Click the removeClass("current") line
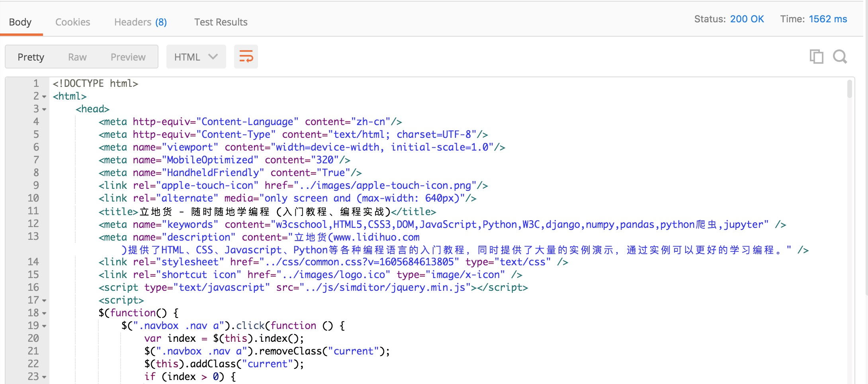 [267, 351]
